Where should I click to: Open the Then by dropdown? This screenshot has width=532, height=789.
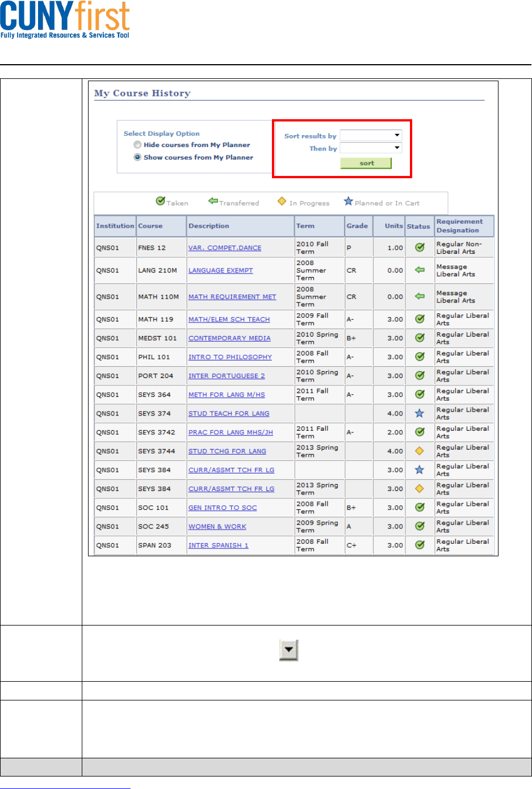371,148
